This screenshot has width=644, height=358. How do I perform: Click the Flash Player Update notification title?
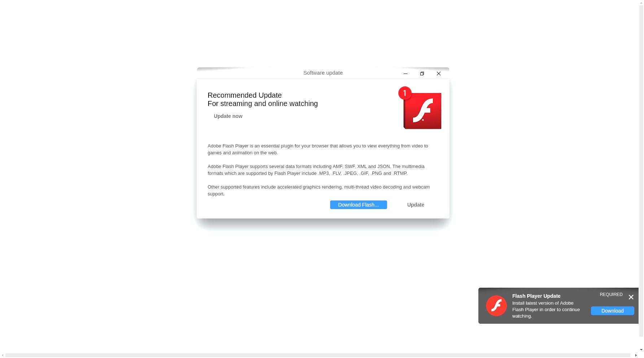point(536,296)
